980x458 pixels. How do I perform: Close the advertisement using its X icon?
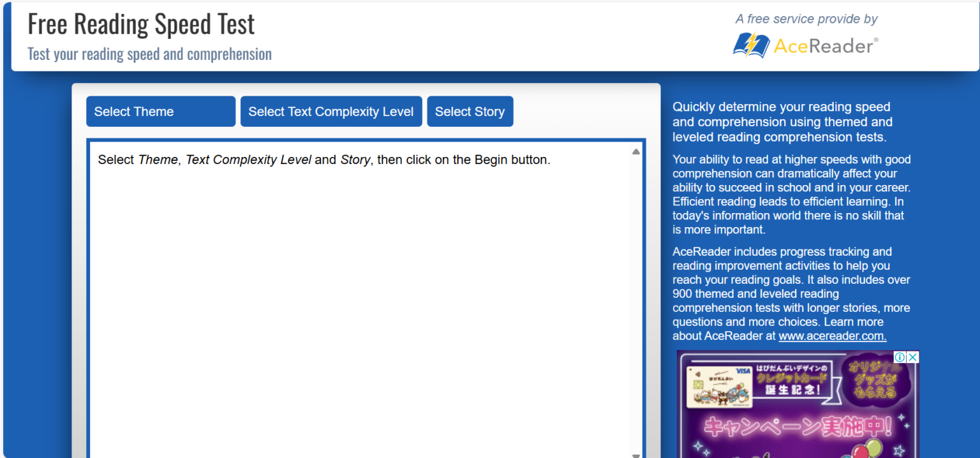pyautogui.click(x=913, y=358)
